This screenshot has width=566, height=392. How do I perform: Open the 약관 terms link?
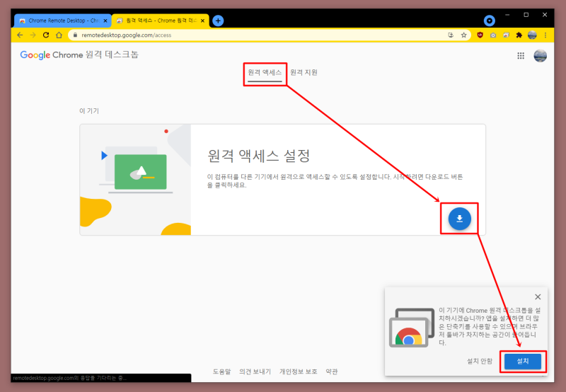click(x=332, y=371)
